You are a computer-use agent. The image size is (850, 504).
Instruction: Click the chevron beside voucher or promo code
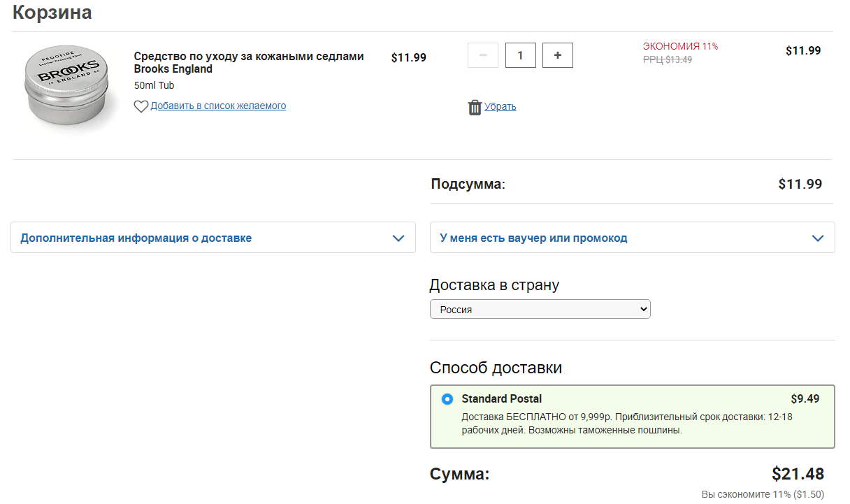[818, 238]
